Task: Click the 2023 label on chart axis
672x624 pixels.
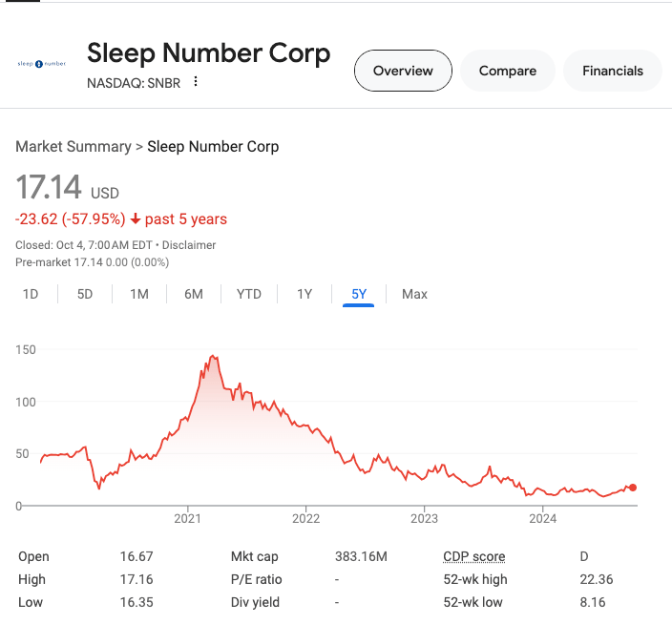Action: [x=424, y=519]
